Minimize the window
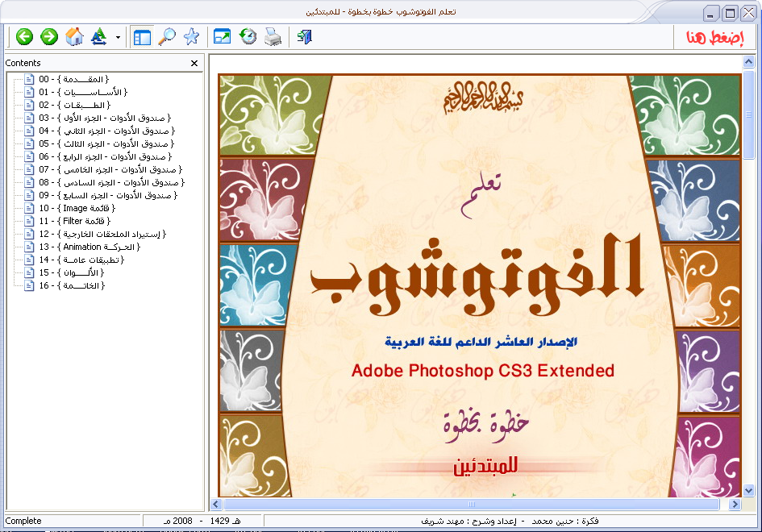Viewport: 762px width, 532px height. pyautogui.click(x=711, y=13)
